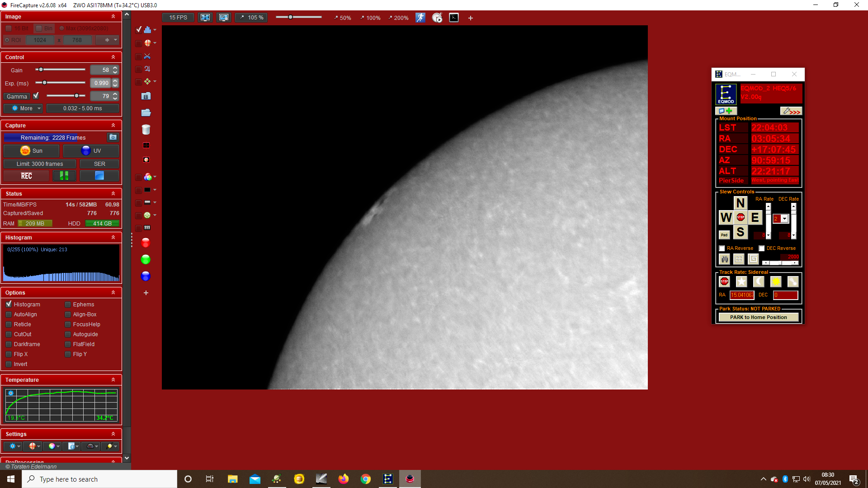Click the blue channel ball
The width and height of the screenshot is (868, 488).
[146, 277]
